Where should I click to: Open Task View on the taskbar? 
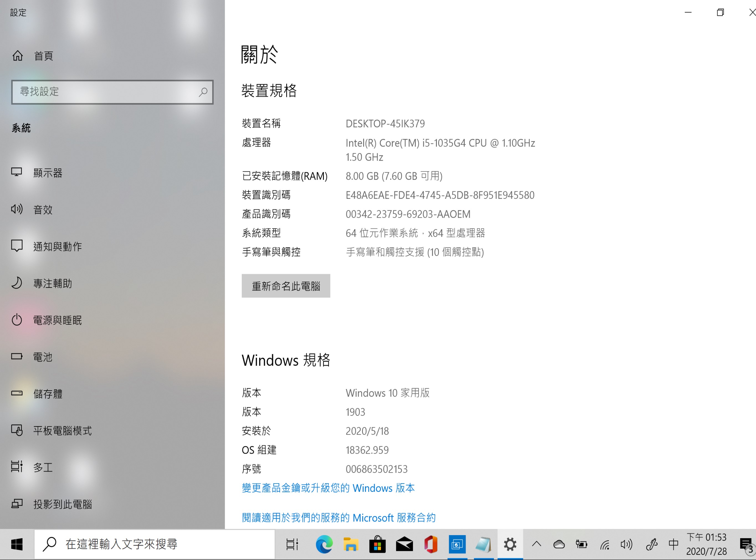(x=292, y=545)
